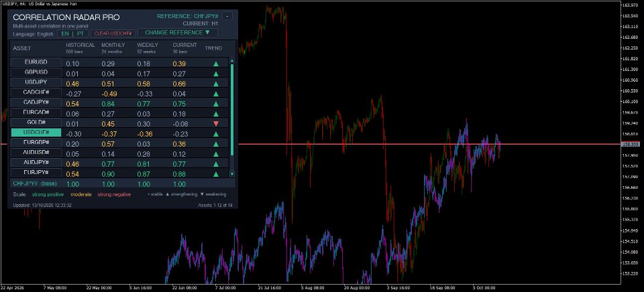This screenshot has width=644, height=292.
Task: Click the ASSET column header
Action: (x=21, y=48)
